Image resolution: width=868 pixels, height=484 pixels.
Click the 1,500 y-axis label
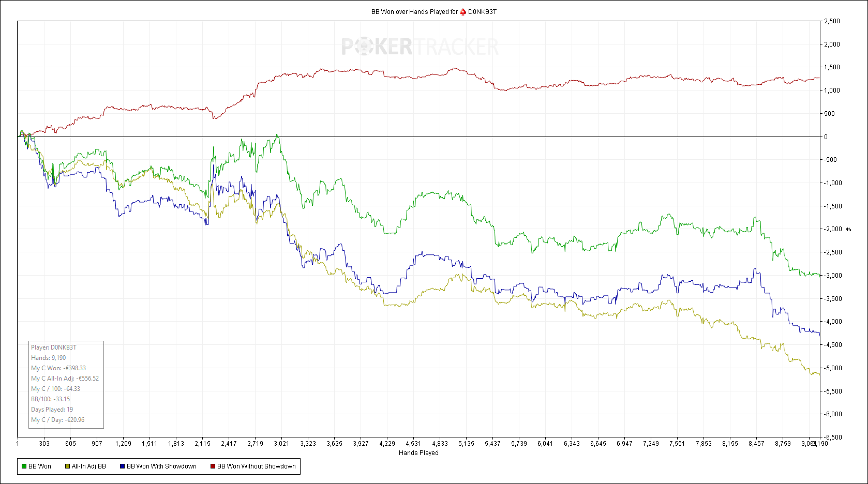(x=832, y=67)
